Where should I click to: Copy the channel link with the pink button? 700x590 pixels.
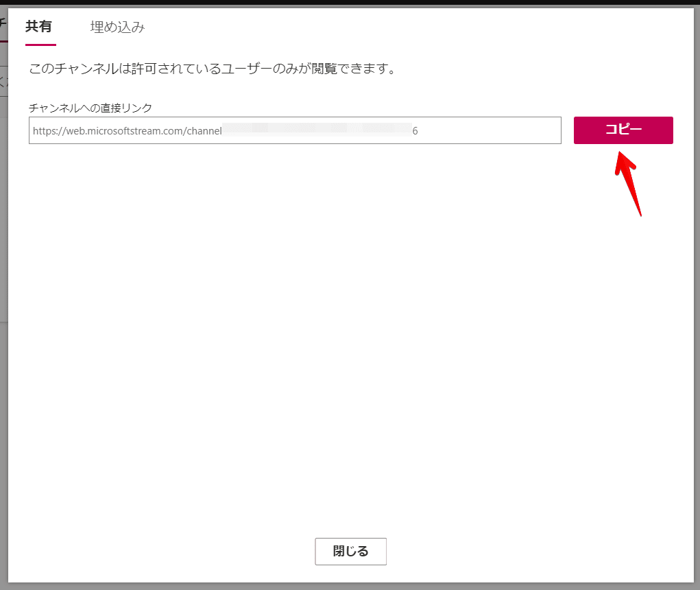click(x=622, y=130)
